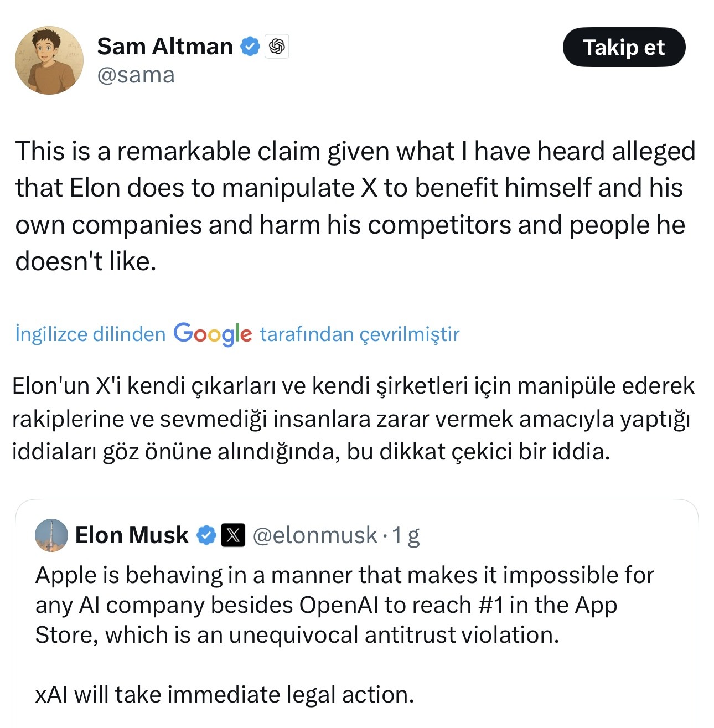Open the @sama handle link
The width and height of the screenshot is (714, 728).
(x=136, y=75)
